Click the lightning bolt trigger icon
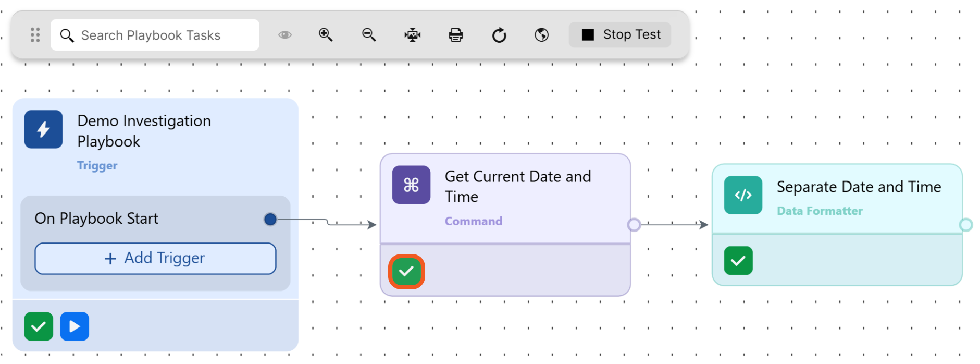Viewport: 980px width, 364px height. [x=43, y=129]
